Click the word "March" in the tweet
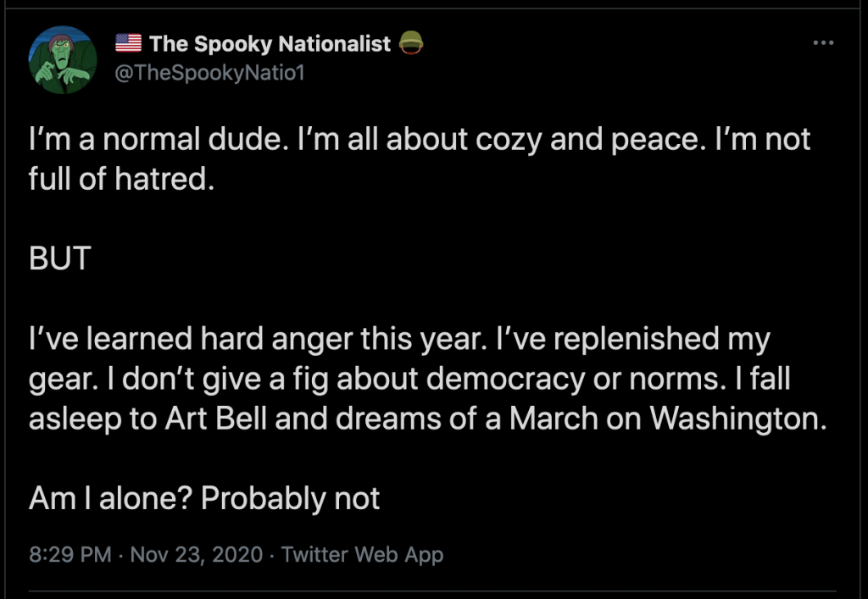This screenshot has height=599, width=868. pos(554,419)
